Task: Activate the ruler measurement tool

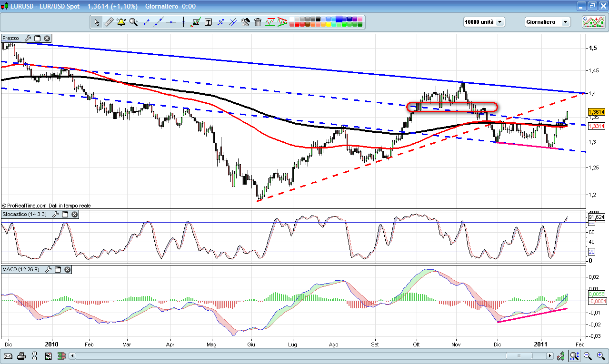Action: tap(109, 22)
